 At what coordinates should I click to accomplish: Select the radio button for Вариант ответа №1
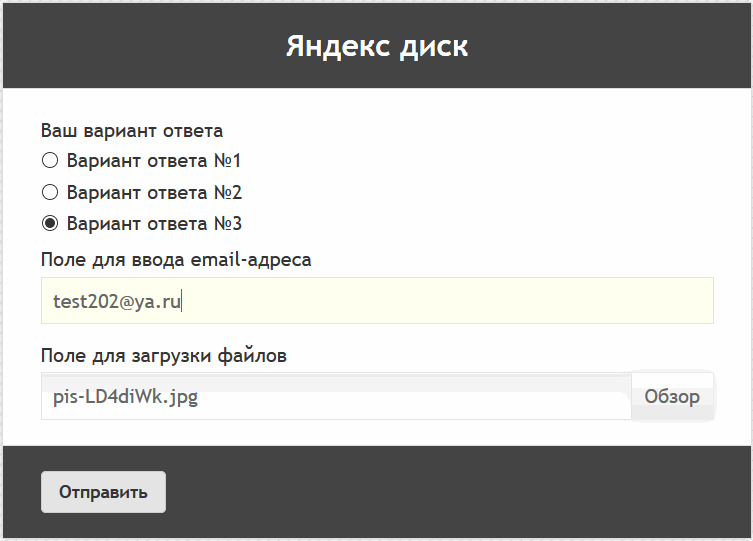(x=50, y=160)
